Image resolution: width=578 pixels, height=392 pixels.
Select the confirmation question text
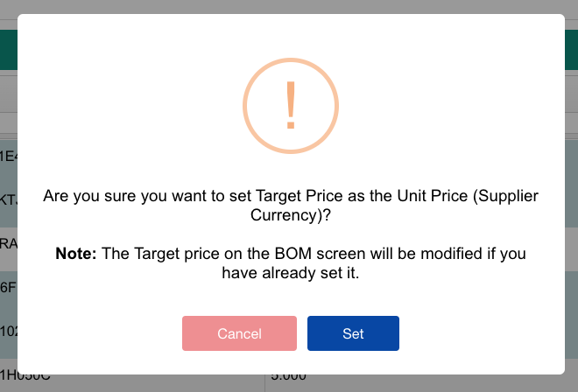pyautogui.click(x=291, y=206)
